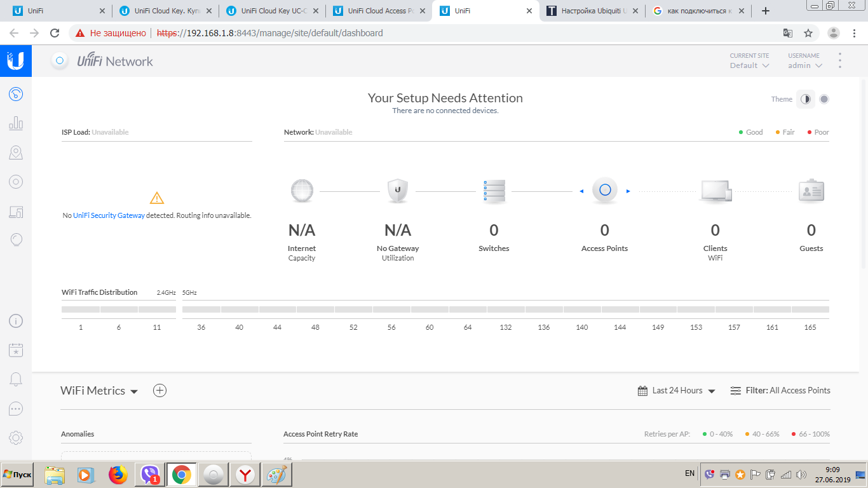Open Paint from the taskbar
This screenshot has height=488, width=868.
click(x=276, y=475)
